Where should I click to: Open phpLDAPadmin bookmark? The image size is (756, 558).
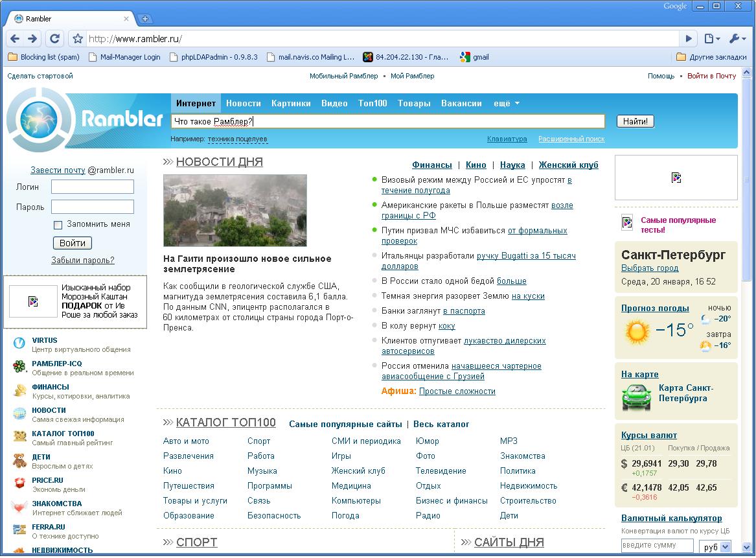214,57
